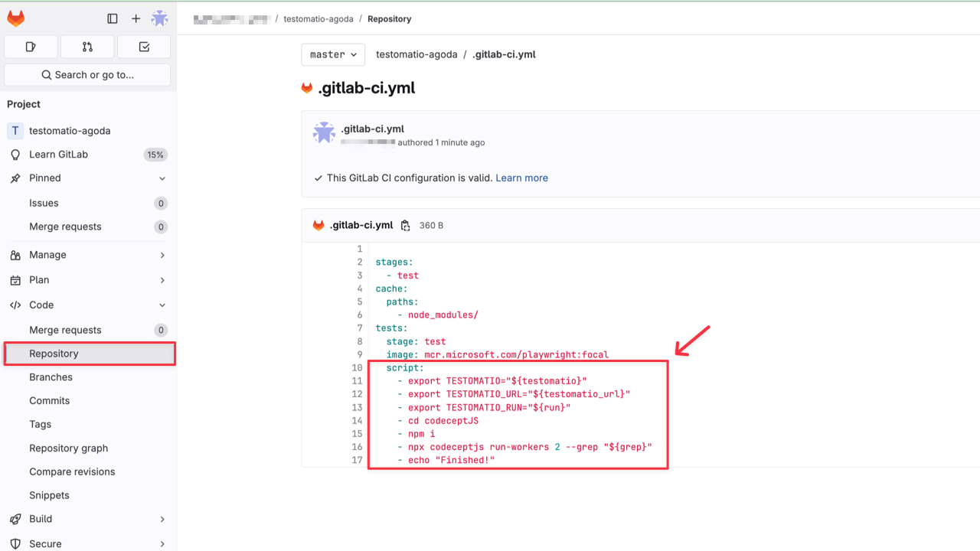
Task: Select Snippets in the sidebar
Action: (49, 494)
